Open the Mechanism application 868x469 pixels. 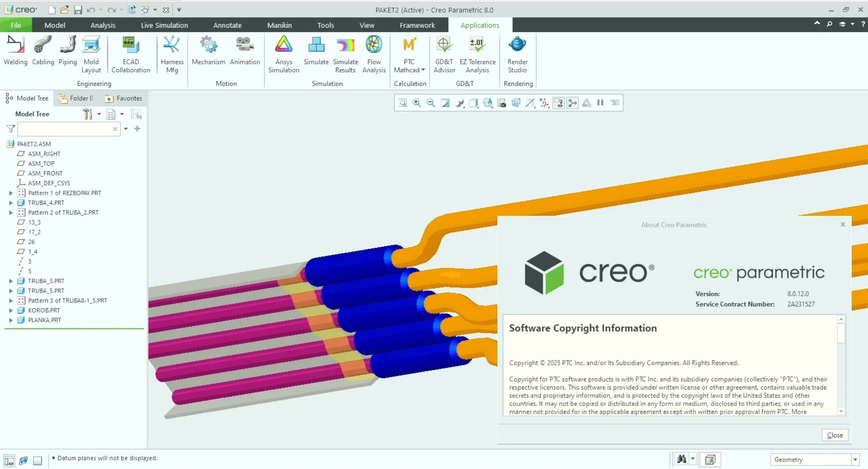pyautogui.click(x=208, y=50)
